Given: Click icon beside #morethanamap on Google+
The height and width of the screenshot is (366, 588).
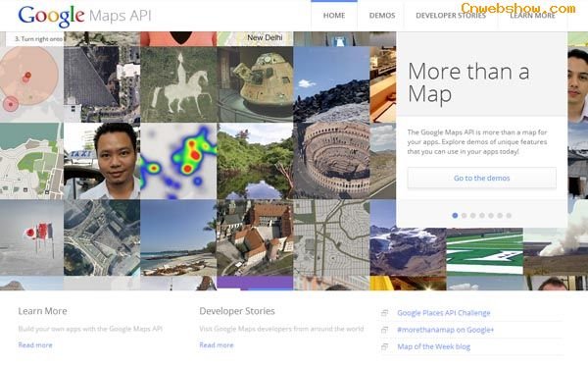Looking at the screenshot, I should pos(384,330).
